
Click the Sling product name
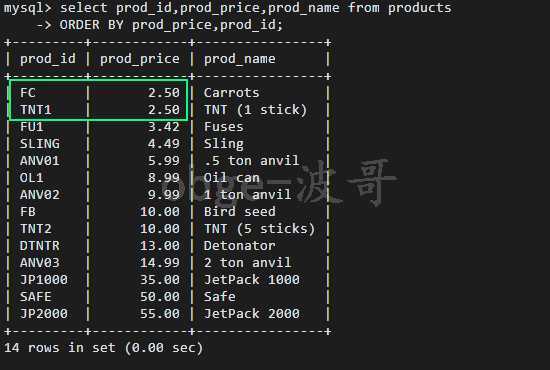pos(223,144)
